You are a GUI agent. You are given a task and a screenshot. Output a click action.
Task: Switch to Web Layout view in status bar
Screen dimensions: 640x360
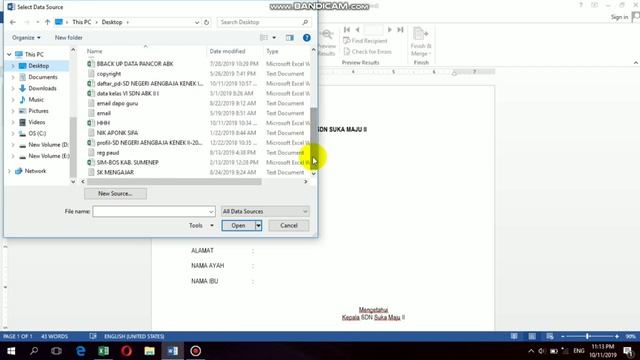click(550, 336)
